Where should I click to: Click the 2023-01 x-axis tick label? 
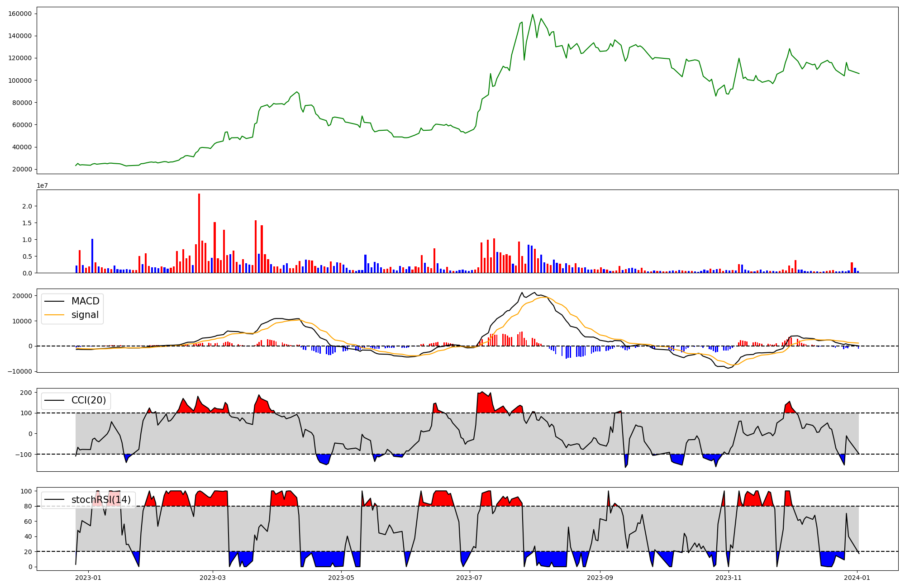(88, 578)
